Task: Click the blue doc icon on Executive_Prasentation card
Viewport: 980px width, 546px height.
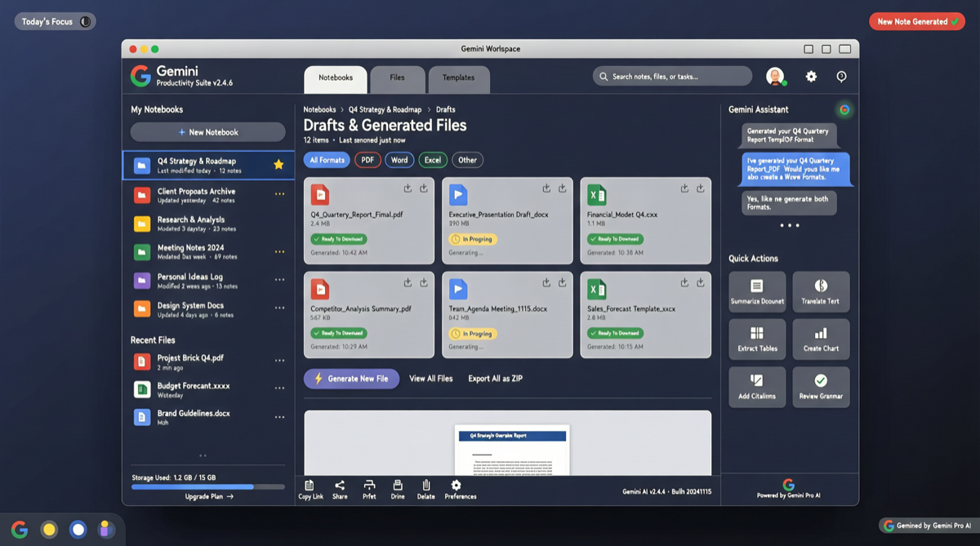Action: [458, 195]
